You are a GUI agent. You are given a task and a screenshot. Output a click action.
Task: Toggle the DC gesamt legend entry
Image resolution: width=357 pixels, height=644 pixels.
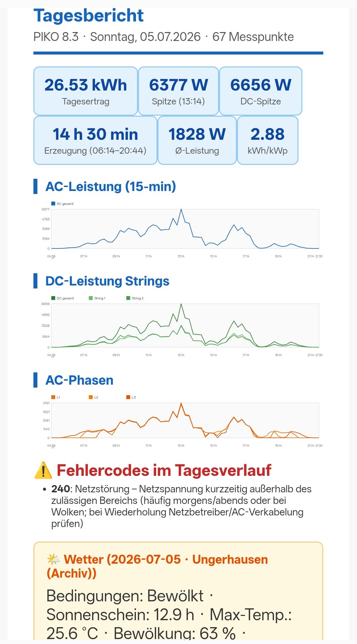pyautogui.click(x=63, y=298)
